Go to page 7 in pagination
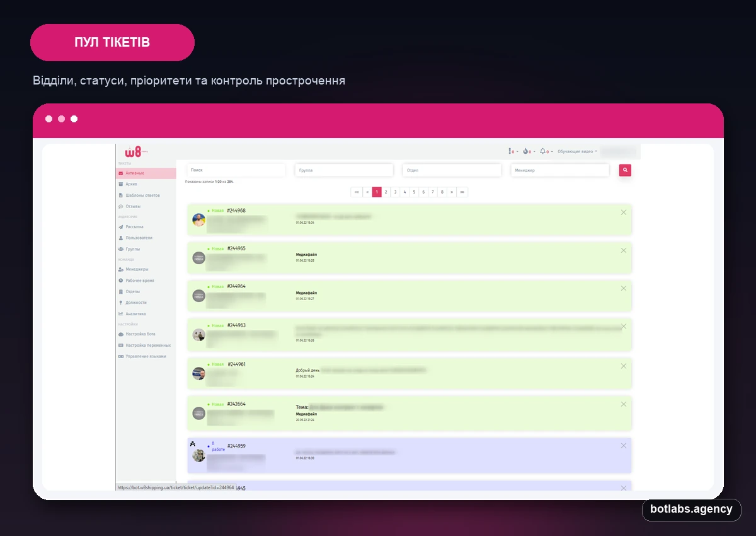 (433, 192)
